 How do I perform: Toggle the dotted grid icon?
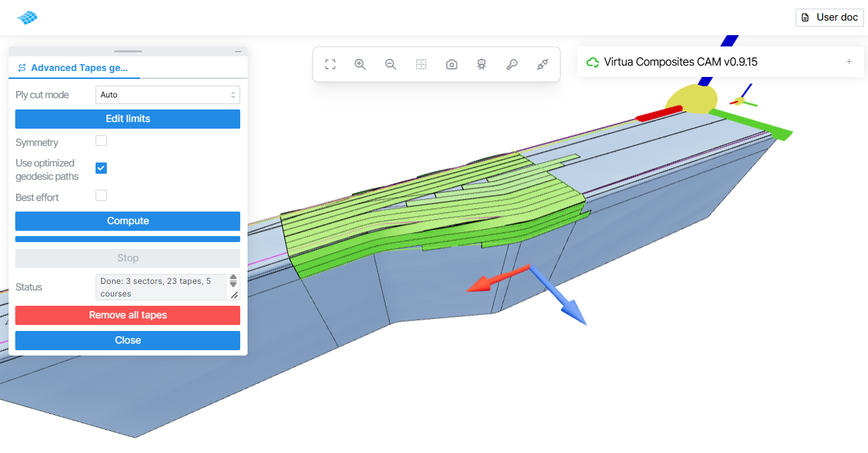coord(421,64)
